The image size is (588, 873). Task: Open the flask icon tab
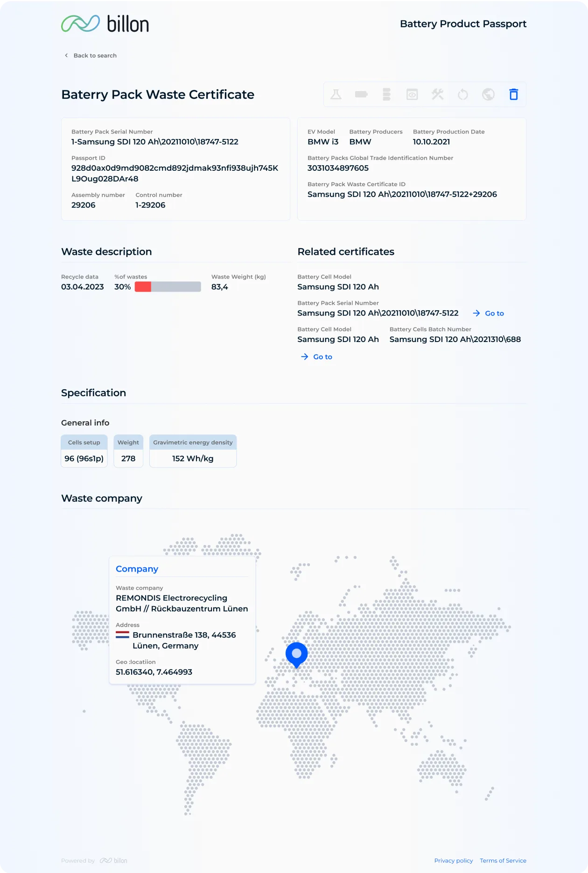click(x=336, y=95)
